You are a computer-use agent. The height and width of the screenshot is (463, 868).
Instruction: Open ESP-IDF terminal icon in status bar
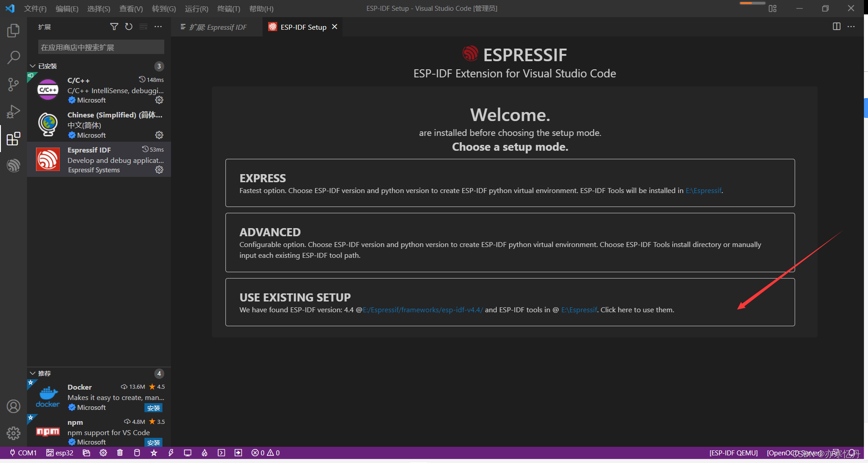point(221,453)
